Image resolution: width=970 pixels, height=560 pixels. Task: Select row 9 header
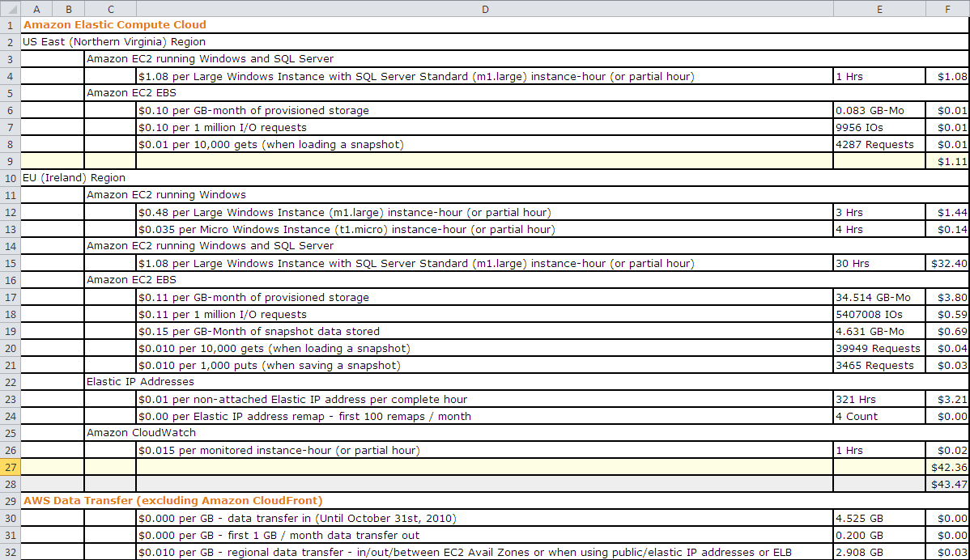[x=10, y=161]
